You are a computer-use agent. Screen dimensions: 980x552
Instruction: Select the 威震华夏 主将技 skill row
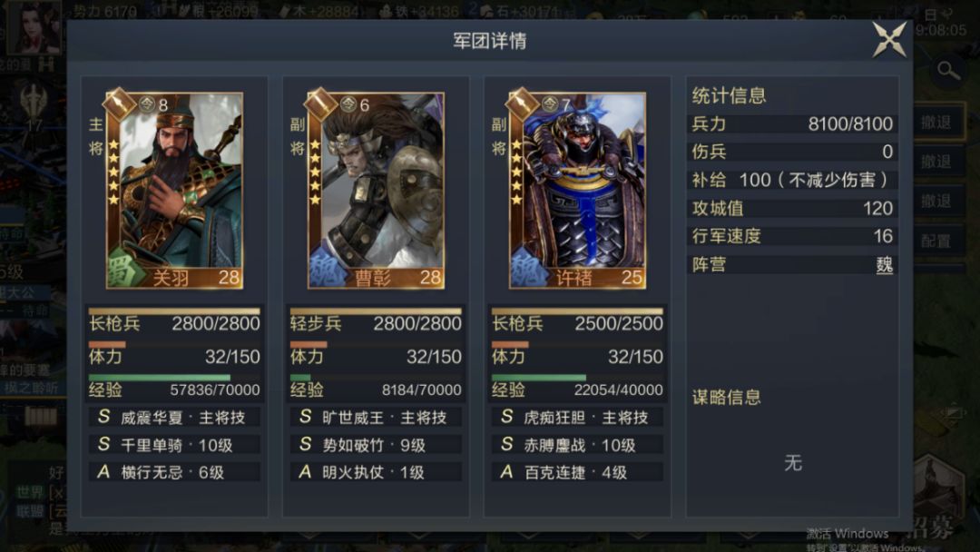pos(174,417)
